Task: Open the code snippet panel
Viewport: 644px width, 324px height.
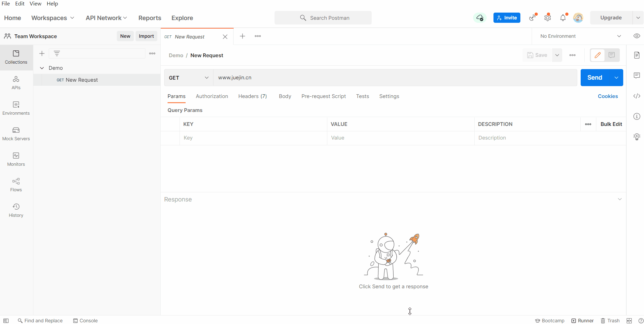Action: click(637, 96)
